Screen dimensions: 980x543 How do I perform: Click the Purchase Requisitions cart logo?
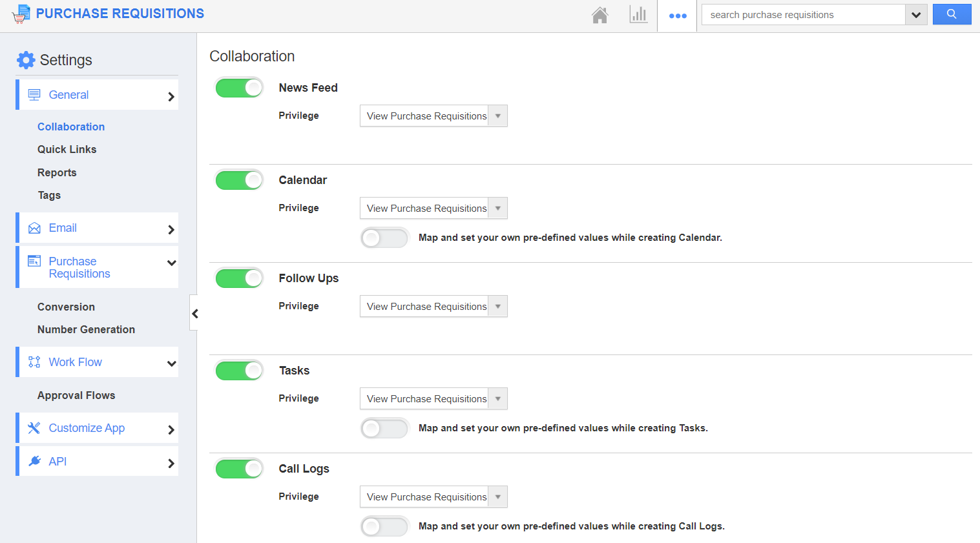21,14
